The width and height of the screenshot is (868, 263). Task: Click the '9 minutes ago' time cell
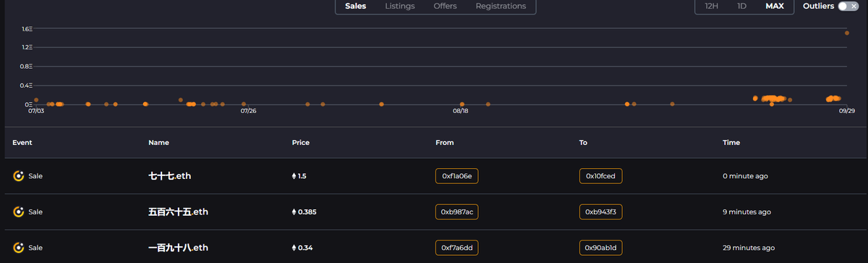click(x=746, y=212)
